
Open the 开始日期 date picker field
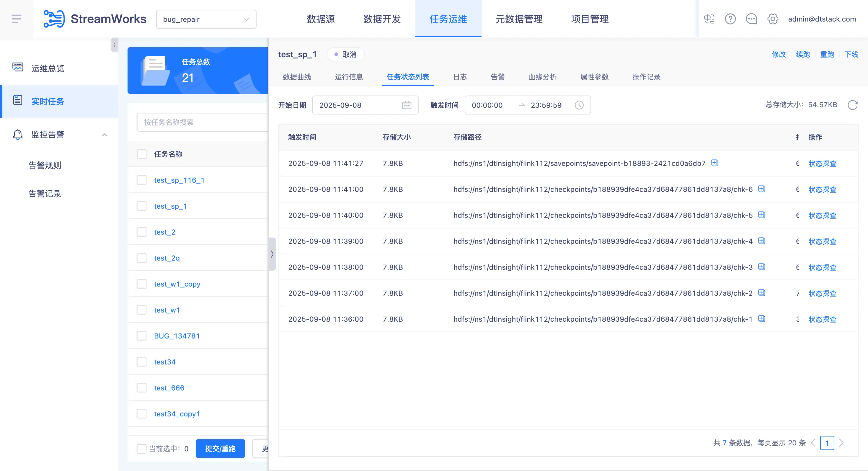click(365, 105)
